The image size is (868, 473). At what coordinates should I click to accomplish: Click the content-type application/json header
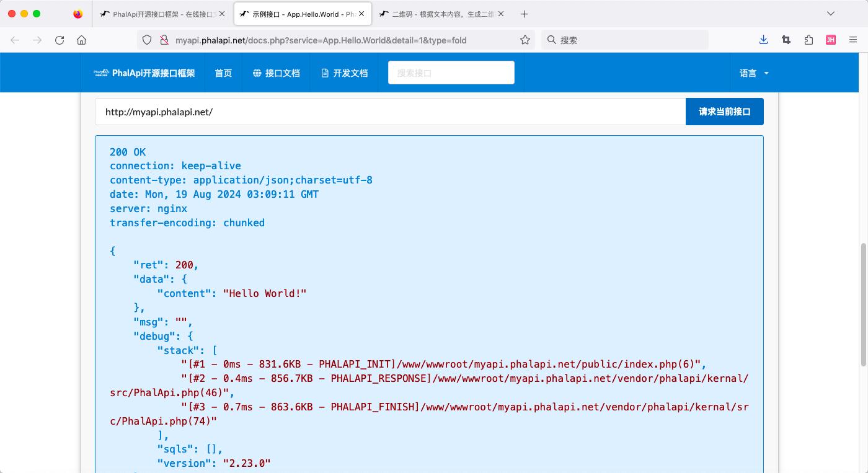tap(241, 180)
